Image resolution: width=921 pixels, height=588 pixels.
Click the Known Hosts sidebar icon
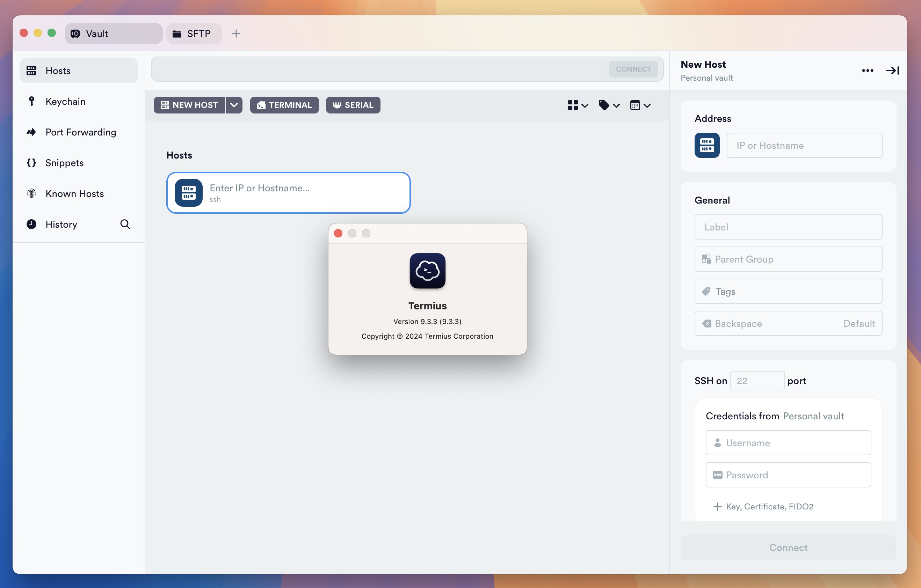point(31,193)
